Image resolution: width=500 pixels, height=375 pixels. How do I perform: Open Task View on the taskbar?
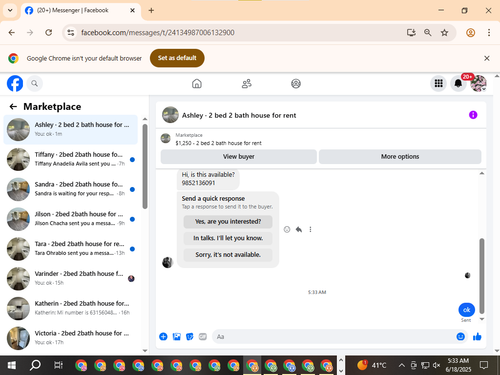58,365
